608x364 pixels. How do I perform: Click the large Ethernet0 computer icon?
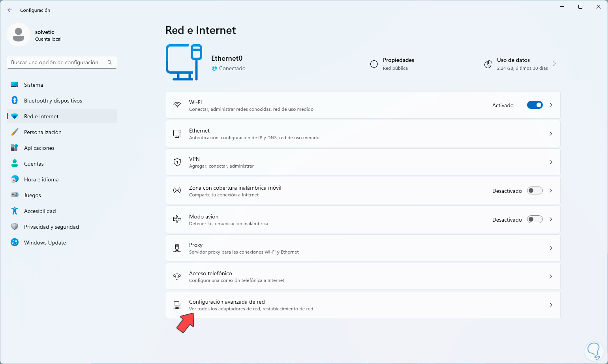point(184,62)
